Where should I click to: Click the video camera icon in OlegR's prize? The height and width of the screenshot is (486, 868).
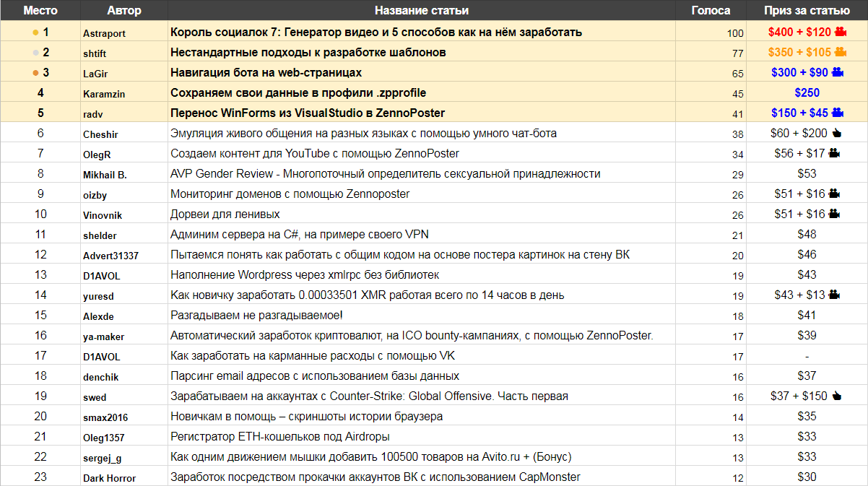pyautogui.click(x=834, y=153)
